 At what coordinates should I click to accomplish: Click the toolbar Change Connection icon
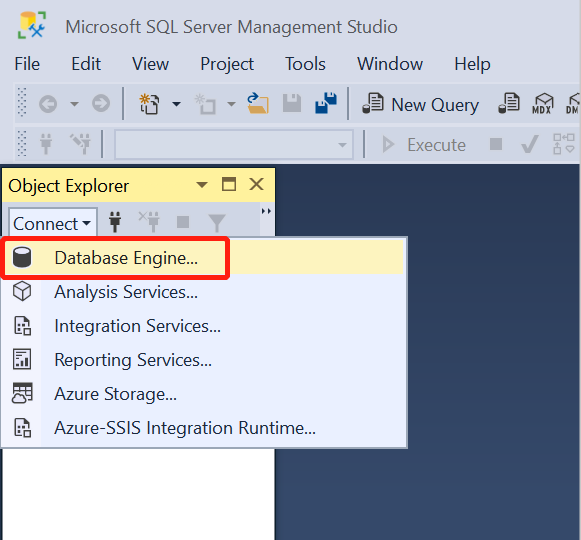pos(81,144)
